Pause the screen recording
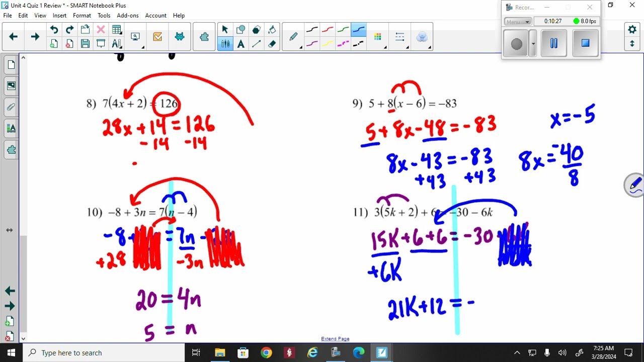Screen dimensions: 644x362 click(x=554, y=43)
